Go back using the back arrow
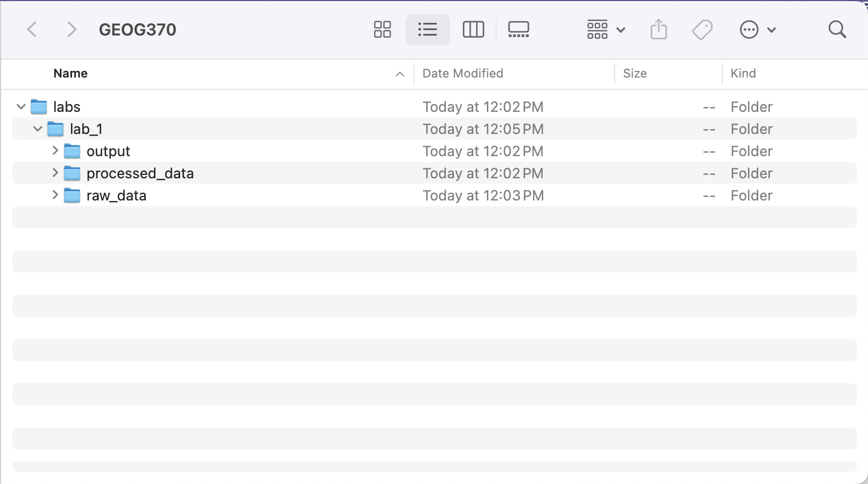The height and width of the screenshot is (484, 868). click(x=32, y=29)
